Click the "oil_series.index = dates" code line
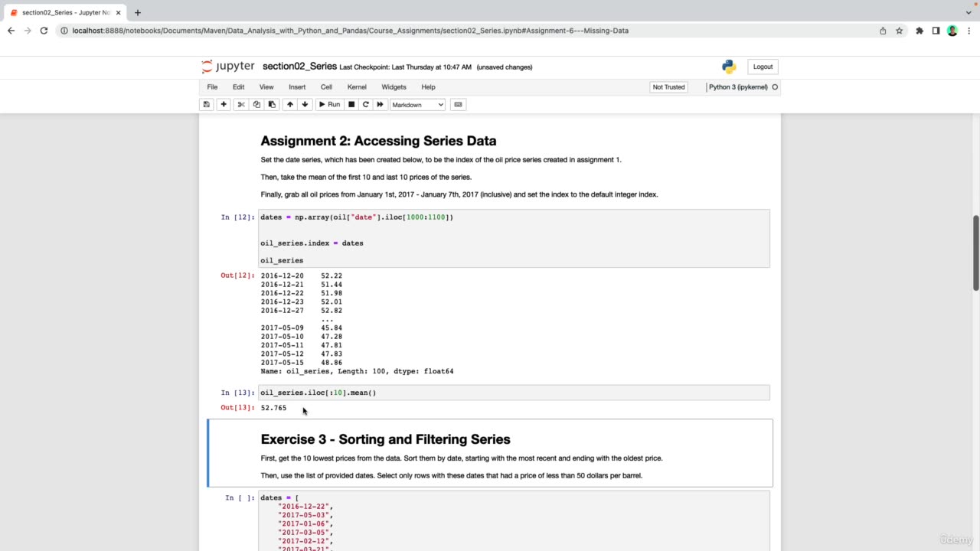Screen dimensions: 980x551 click(x=312, y=243)
